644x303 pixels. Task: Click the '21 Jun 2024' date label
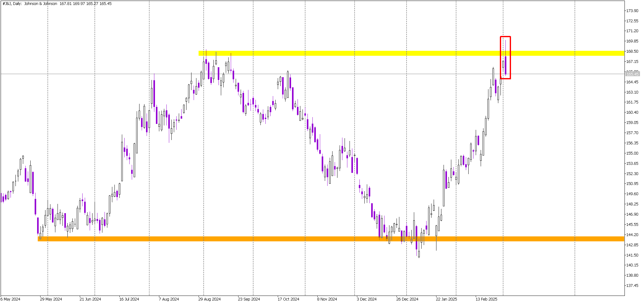pyautogui.click(x=90, y=299)
